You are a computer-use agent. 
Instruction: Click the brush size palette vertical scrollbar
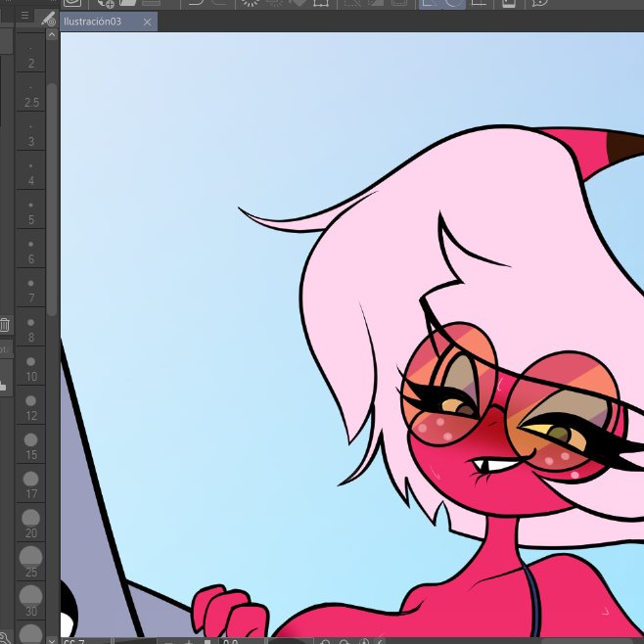[51, 200]
